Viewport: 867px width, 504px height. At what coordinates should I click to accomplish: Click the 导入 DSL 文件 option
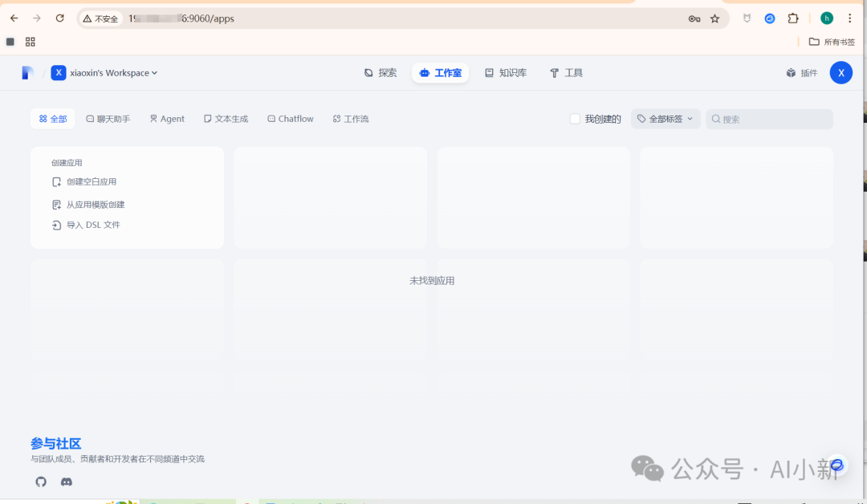coord(92,225)
